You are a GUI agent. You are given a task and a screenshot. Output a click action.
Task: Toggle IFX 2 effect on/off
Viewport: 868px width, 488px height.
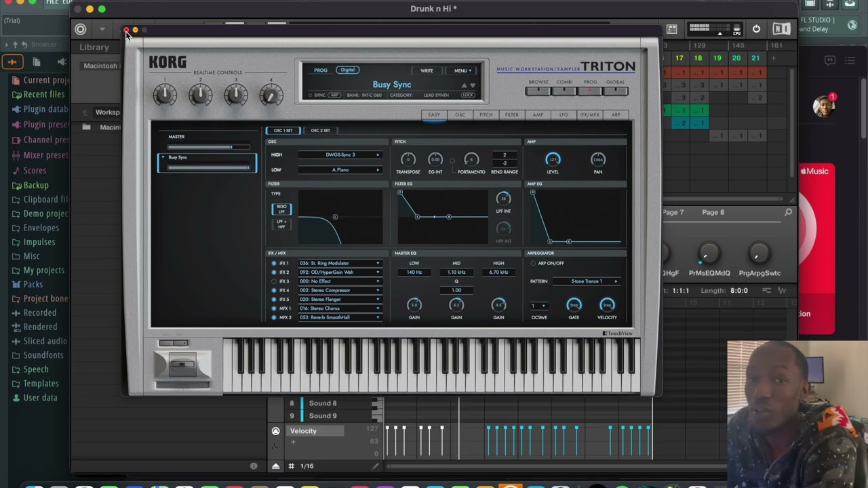tap(274, 272)
